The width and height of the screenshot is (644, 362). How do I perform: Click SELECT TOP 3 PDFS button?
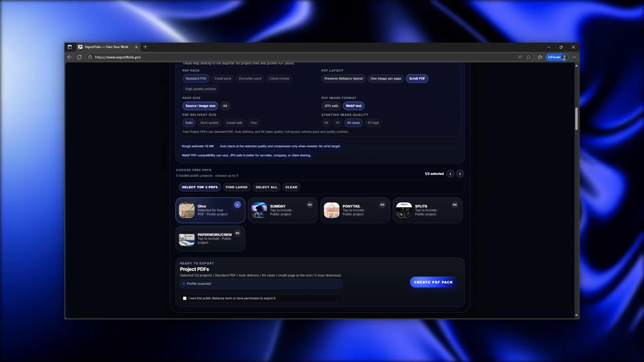coord(200,187)
